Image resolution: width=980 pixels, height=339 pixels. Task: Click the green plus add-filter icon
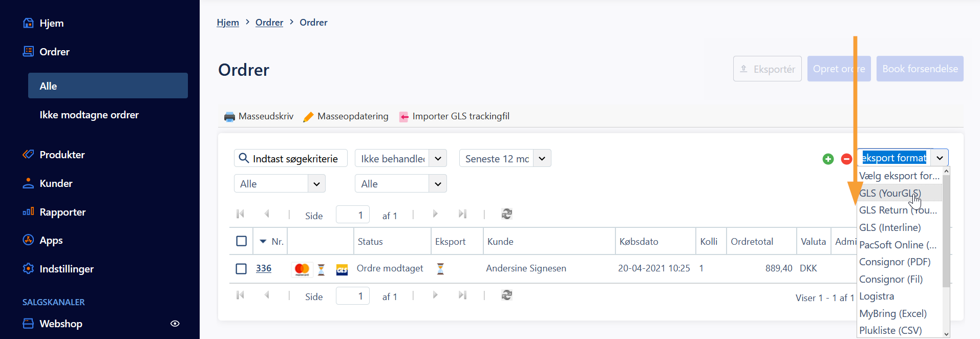[828, 159]
